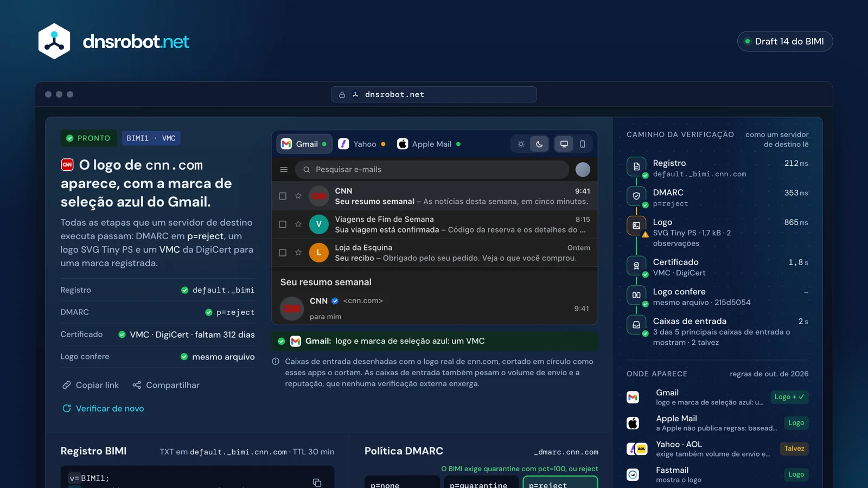Select the p=quarantine policy option
Image resolution: width=868 pixels, height=488 pixels.
coord(481,483)
